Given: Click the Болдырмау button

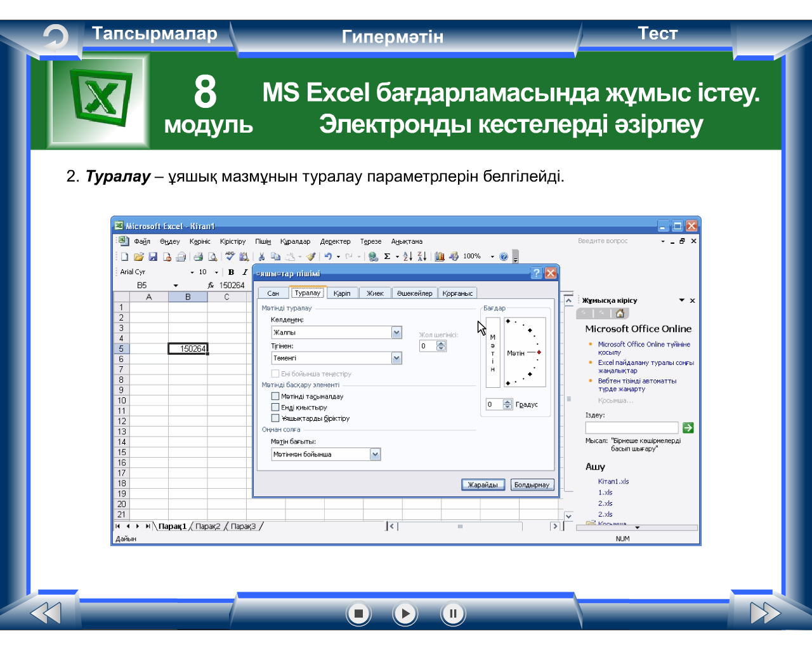Looking at the screenshot, I should click(x=532, y=485).
